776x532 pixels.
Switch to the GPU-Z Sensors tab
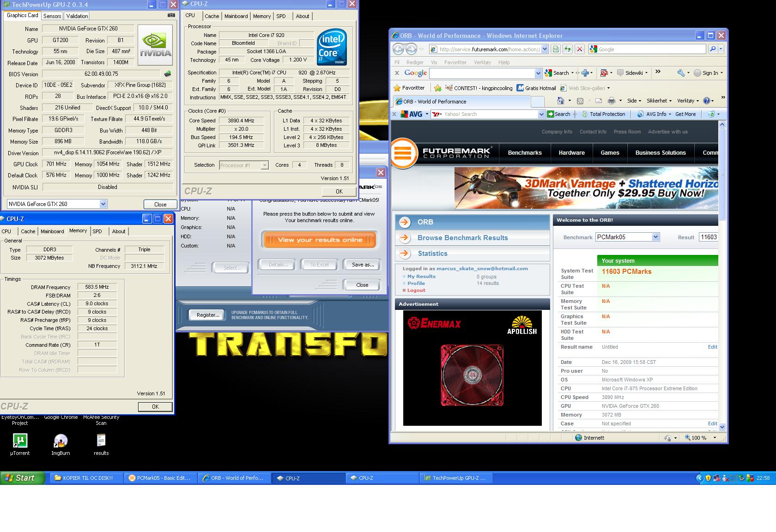[x=52, y=16]
